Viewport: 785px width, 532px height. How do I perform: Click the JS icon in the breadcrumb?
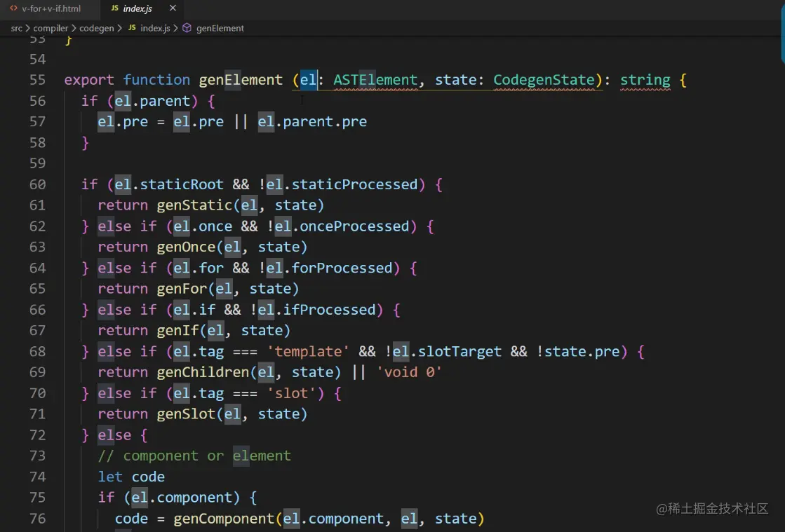click(x=132, y=29)
